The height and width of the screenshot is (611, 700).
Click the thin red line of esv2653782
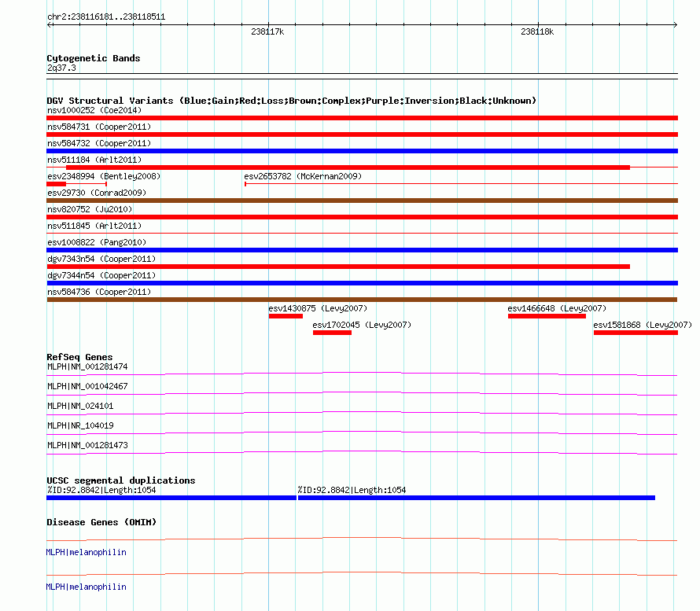pos(461,184)
